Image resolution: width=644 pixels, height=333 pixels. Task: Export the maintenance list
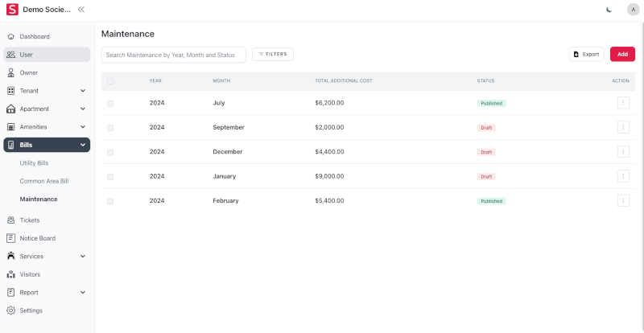(x=586, y=54)
